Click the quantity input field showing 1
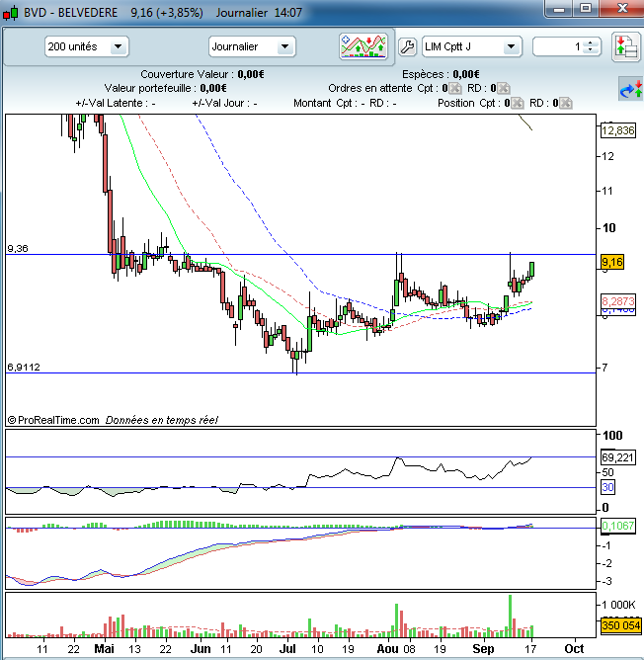The height and width of the screenshot is (660, 644). [x=559, y=46]
